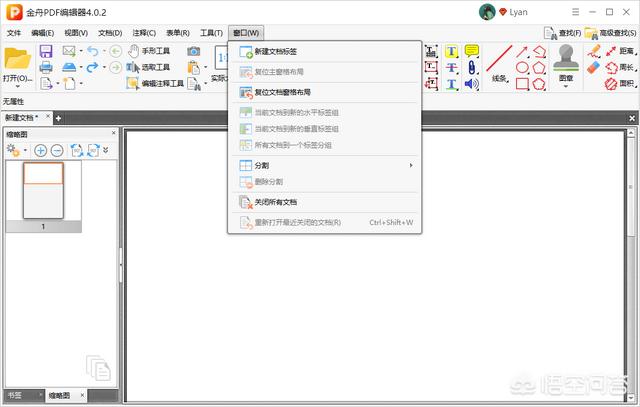Screen dimensions: 640x407
Task: Select the Hand tool (手形工具)
Action: (149, 51)
